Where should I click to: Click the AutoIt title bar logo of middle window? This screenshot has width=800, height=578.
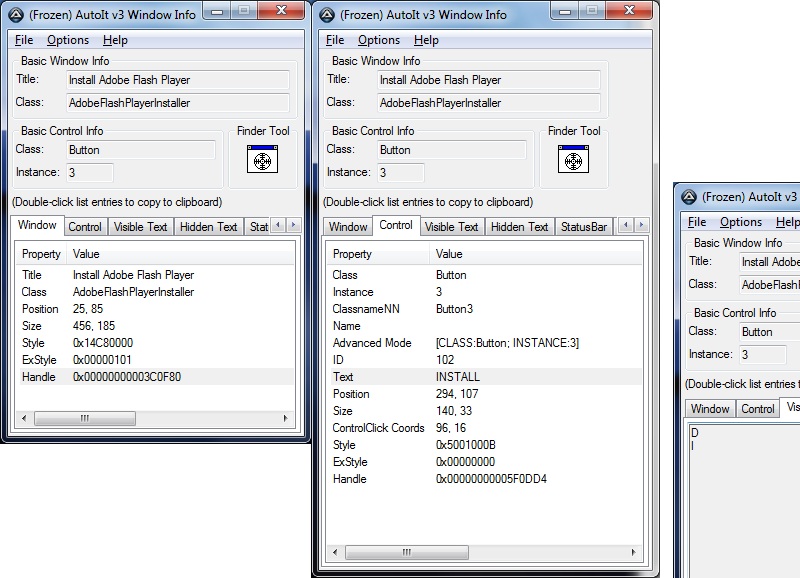[327, 15]
